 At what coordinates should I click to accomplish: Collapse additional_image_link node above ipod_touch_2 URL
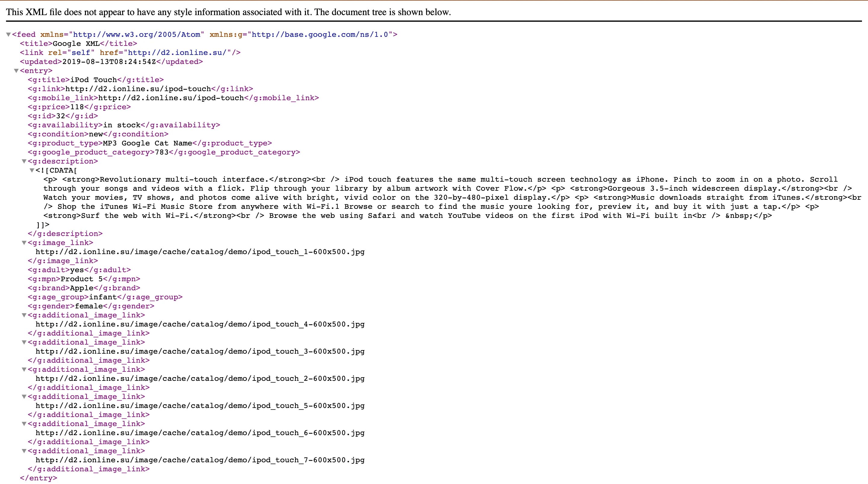pyautogui.click(x=24, y=370)
